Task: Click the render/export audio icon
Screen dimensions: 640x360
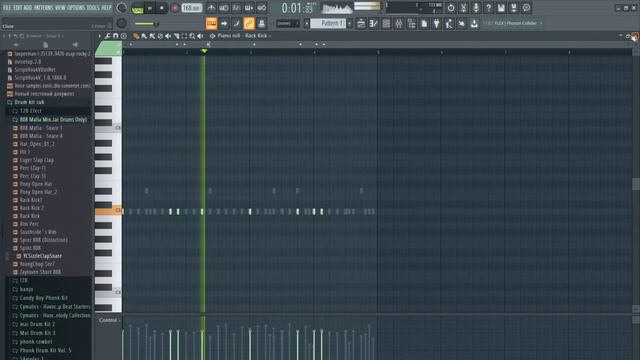Action: click(x=514, y=8)
